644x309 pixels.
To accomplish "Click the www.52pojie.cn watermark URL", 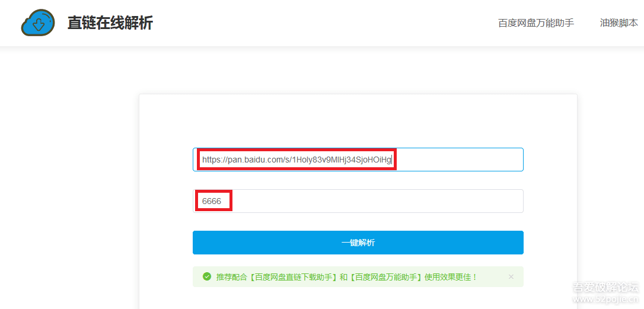I will point(605,300).
